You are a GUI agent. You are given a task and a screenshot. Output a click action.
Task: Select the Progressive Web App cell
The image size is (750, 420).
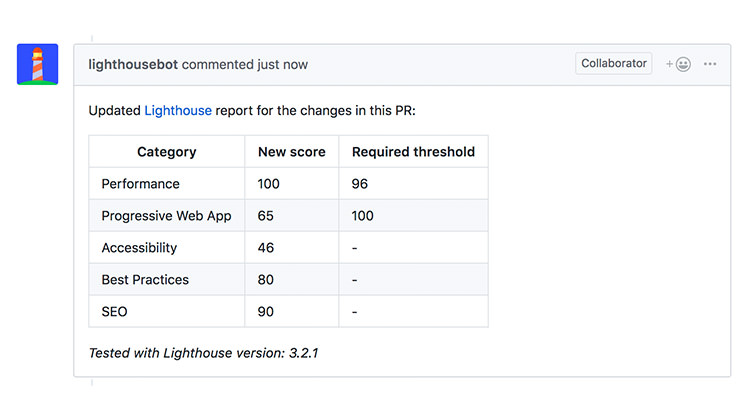(166, 216)
